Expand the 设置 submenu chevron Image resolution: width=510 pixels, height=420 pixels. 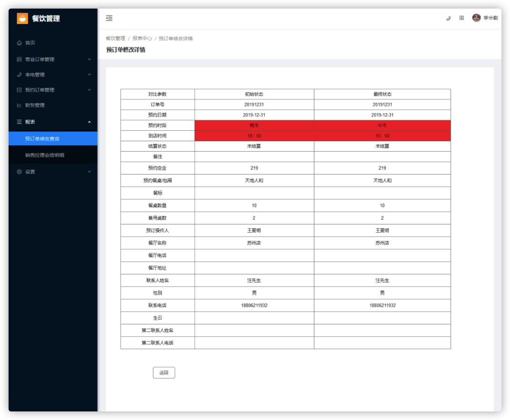tap(90, 172)
